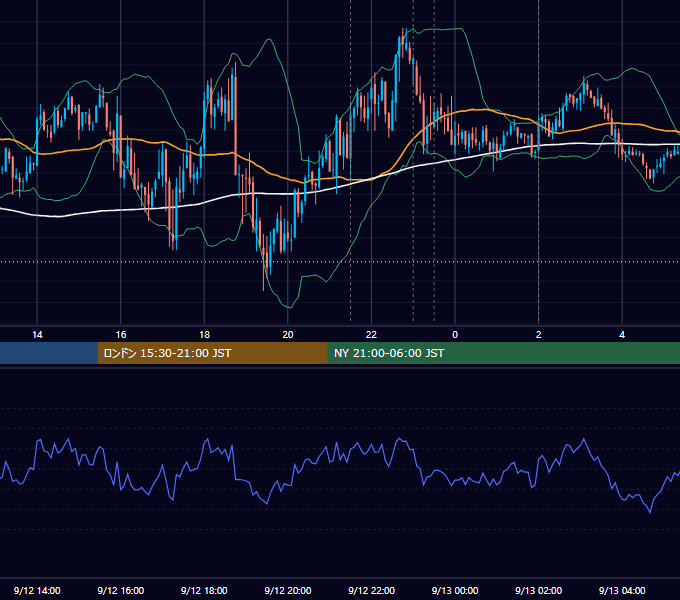The width and height of the screenshot is (680, 600).
Task: Select the NY 21:00-06:00 JST session bar
Action: pyautogui.click(x=503, y=353)
